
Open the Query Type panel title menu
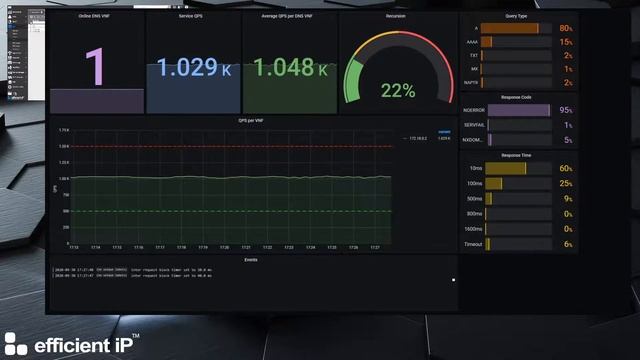coord(516,16)
